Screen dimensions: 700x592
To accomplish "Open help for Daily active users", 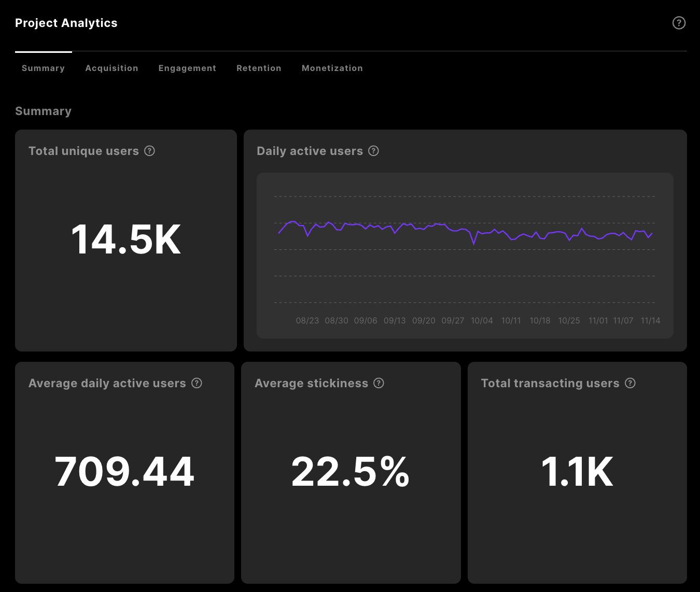I will click(374, 151).
